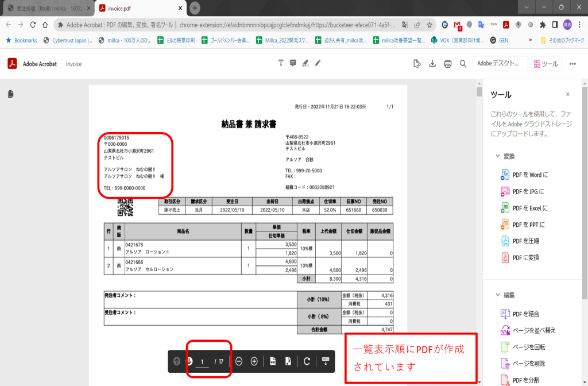Select the highlighter tool
The height and width of the screenshot is (386, 588).
(x=305, y=63)
